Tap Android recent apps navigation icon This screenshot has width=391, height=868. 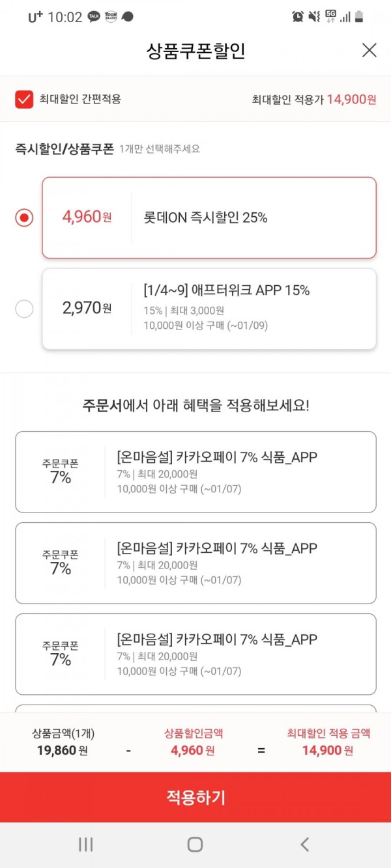[85, 845]
